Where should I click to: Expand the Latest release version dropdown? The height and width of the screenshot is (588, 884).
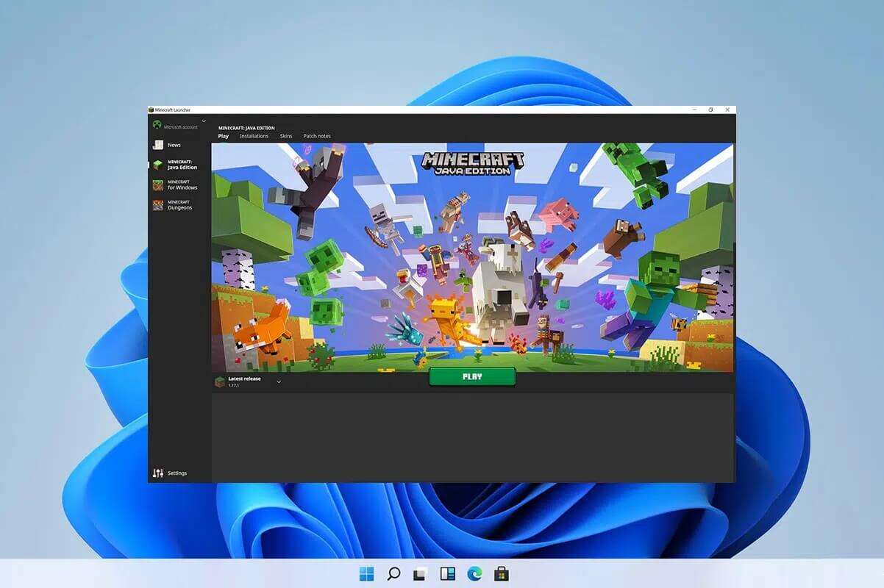pyautogui.click(x=279, y=381)
